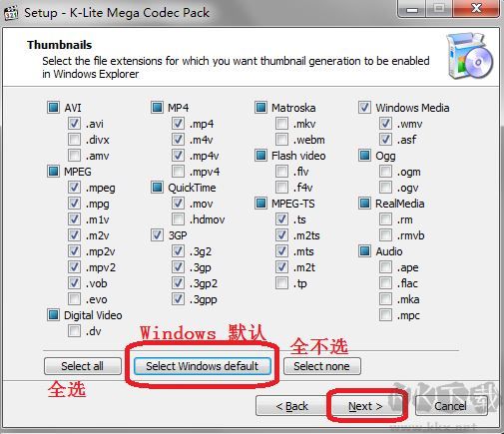Click Select Windows default button
This screenshot has width=504, height=434.
(x=203, y=366)
